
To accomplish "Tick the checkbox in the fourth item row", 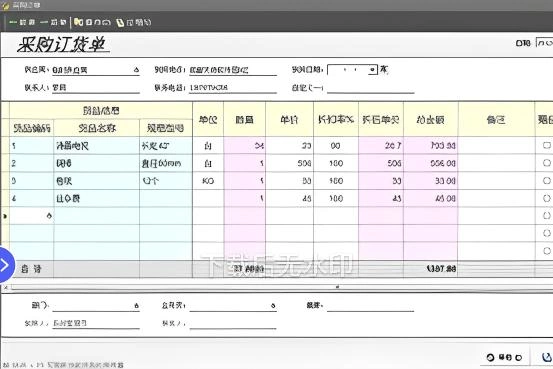I will pyautogui.click(x=547, y=198).
